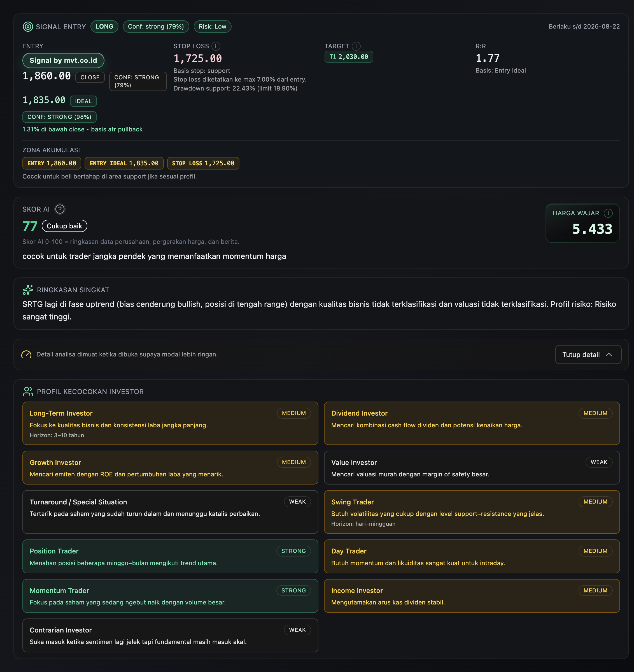Click the Signal by mvt.co.id badge

point(63,60)
